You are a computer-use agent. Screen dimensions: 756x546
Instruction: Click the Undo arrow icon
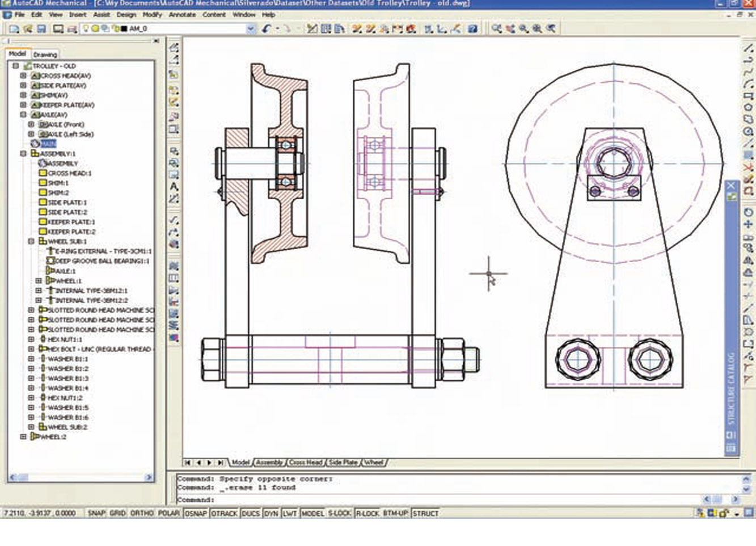[x=267, y=28]
